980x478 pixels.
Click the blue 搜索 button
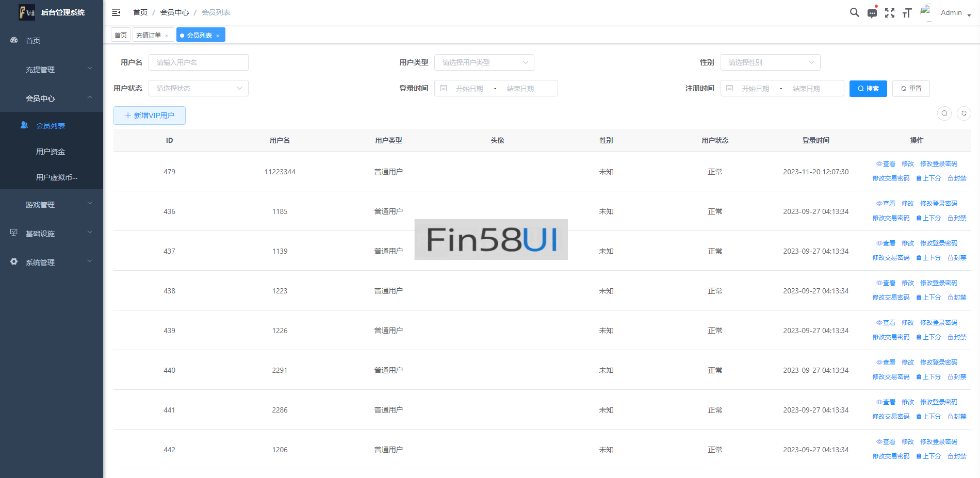click(868, 89)
